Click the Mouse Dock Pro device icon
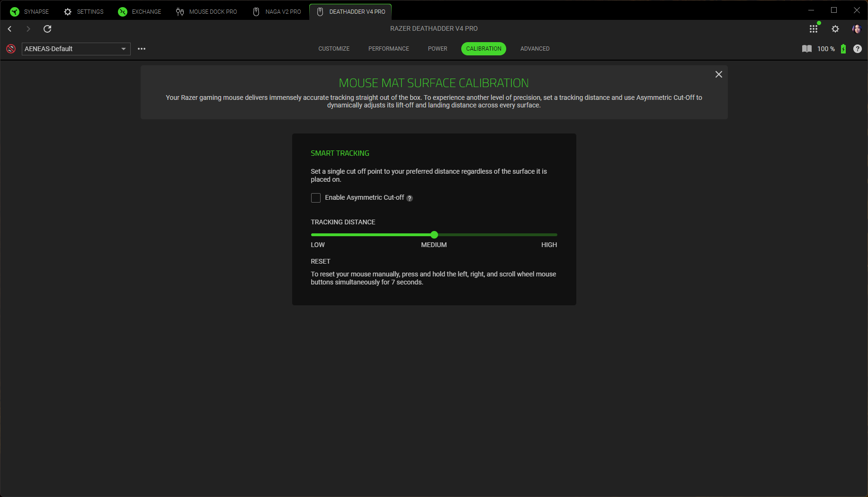Viewport: 868px width, 497px height. click(180, 12)
